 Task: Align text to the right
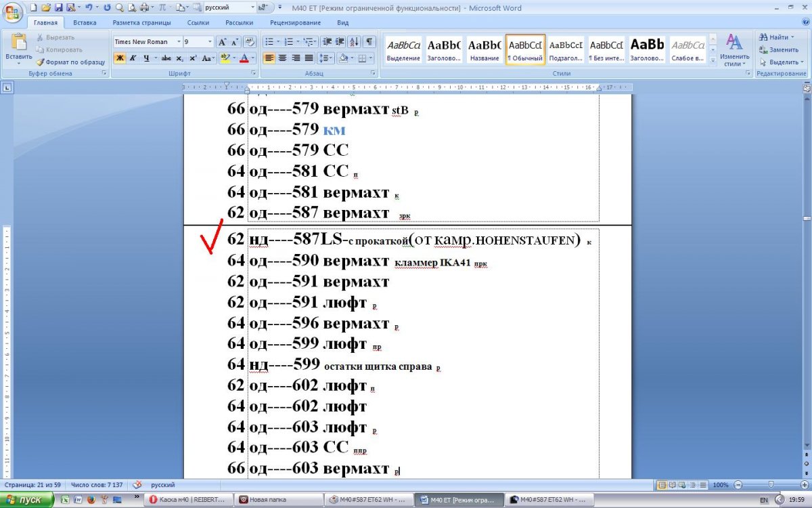pyautogui.click(x=296, y=58)
